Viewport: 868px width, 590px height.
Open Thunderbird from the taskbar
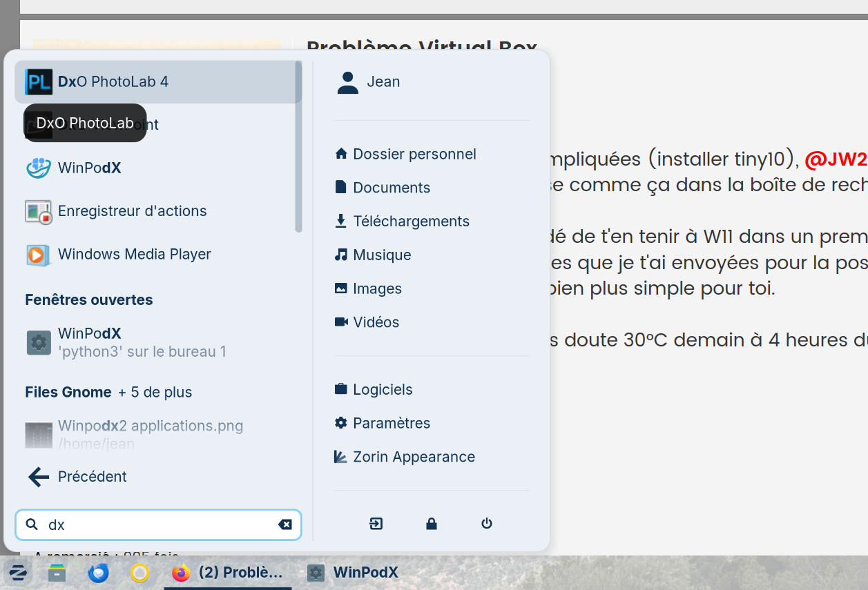click(98, 573)
